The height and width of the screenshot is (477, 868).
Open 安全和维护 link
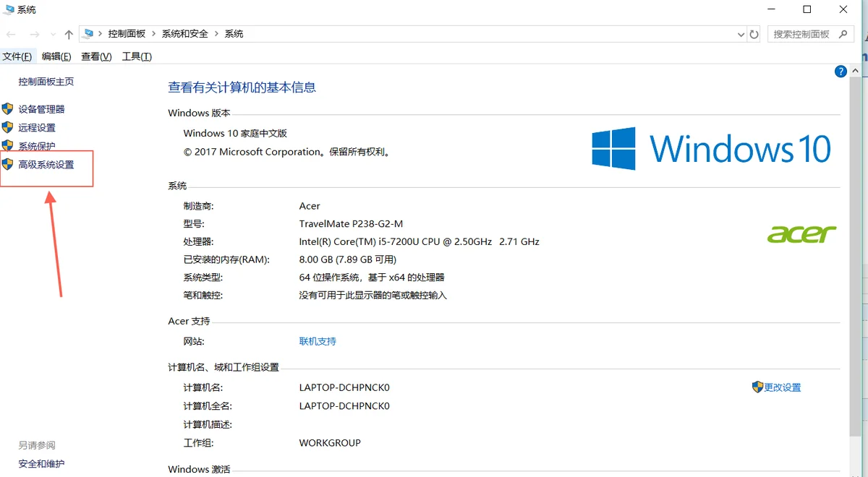pyautogui.click(x=41, y=464)
